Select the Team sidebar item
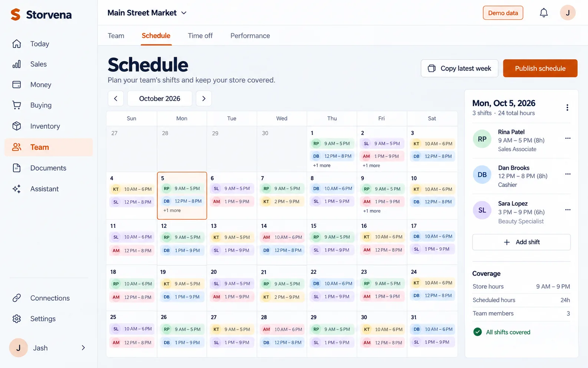588x368 pixels. pos(49,147)
